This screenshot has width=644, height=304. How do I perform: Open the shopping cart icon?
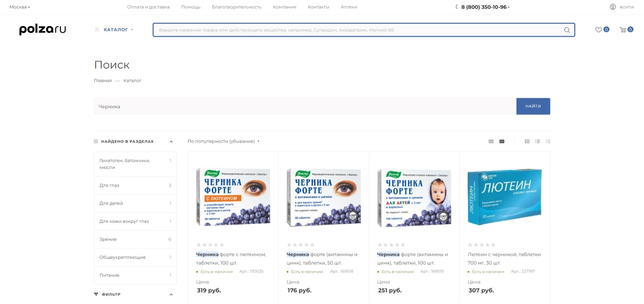tap(623, 30)
